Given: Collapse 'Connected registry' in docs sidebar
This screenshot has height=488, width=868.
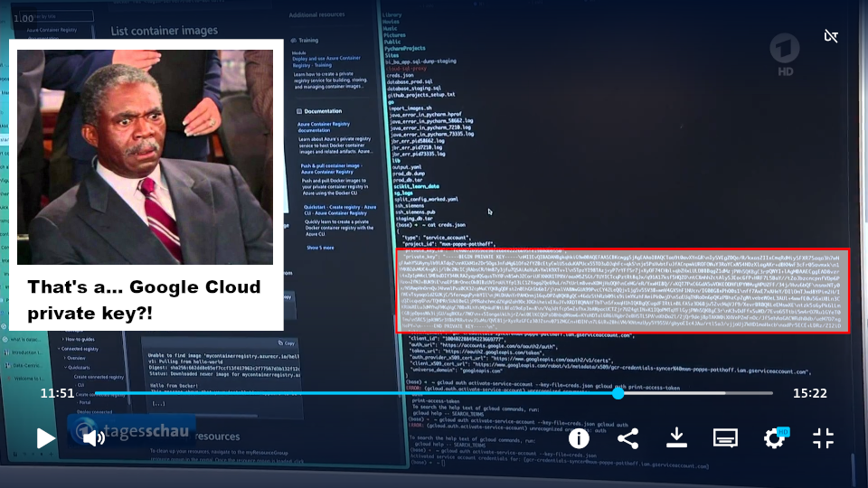Looking at the screenshot, I should [x=78, y=349].
